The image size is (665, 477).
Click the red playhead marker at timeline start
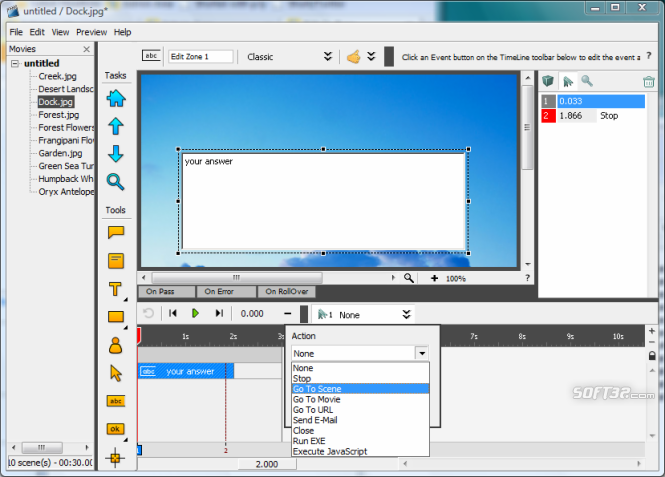(x=139, y=336)
